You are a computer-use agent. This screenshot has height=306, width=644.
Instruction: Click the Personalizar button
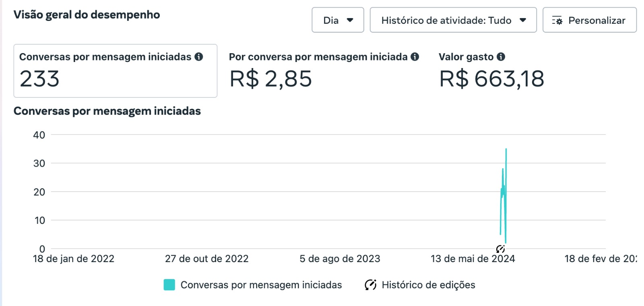590,20
